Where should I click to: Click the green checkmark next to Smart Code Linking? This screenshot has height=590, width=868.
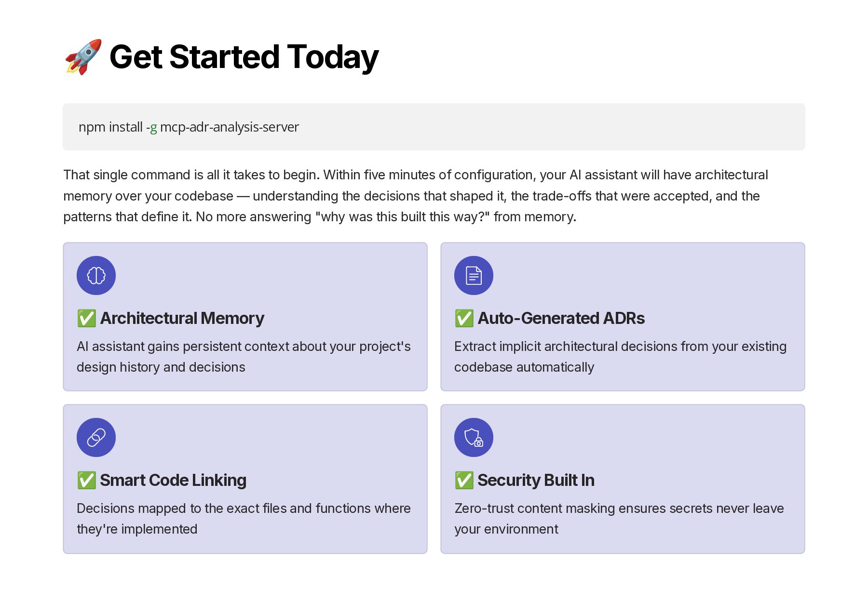click(87, 480)
